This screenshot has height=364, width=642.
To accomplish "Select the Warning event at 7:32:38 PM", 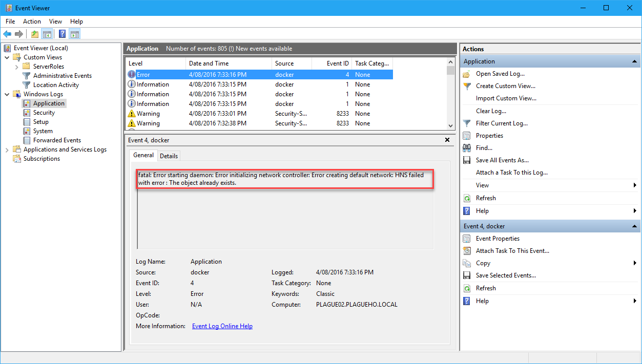I will pyautogui.click(x=260, y=123).
